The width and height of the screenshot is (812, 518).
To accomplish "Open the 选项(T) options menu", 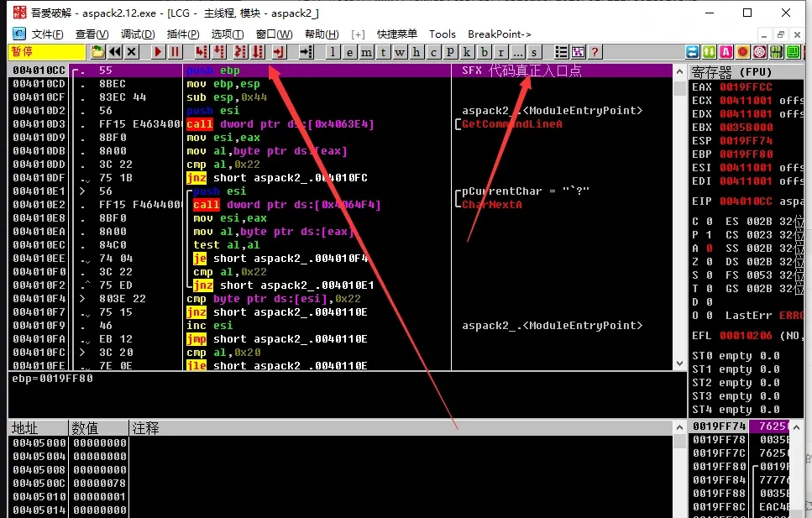I will pos(228,34).
